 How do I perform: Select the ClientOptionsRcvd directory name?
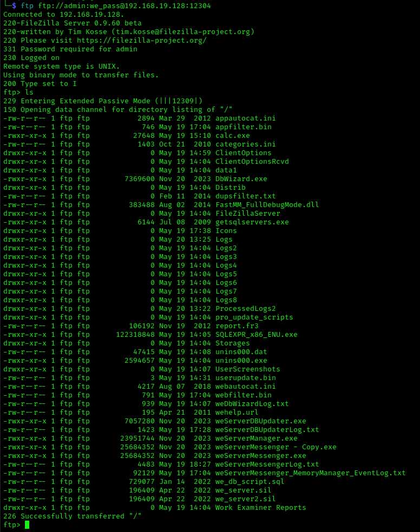point(252,162)
